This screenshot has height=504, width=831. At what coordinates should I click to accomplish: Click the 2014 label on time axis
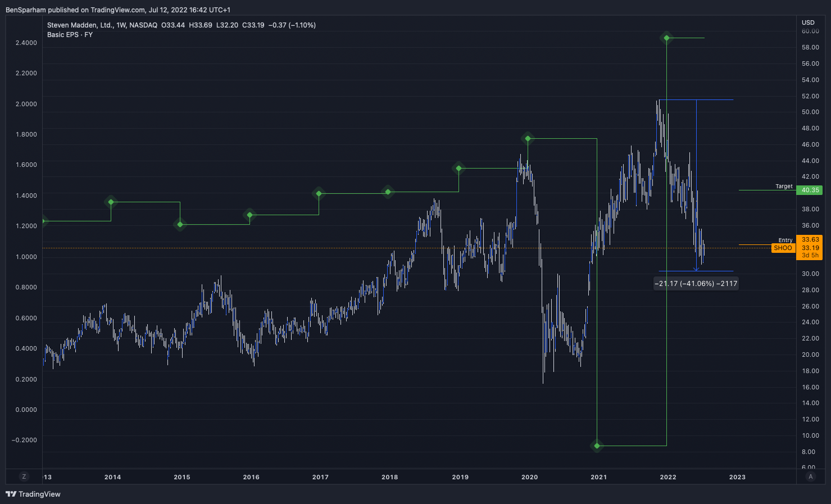[112, 477]
